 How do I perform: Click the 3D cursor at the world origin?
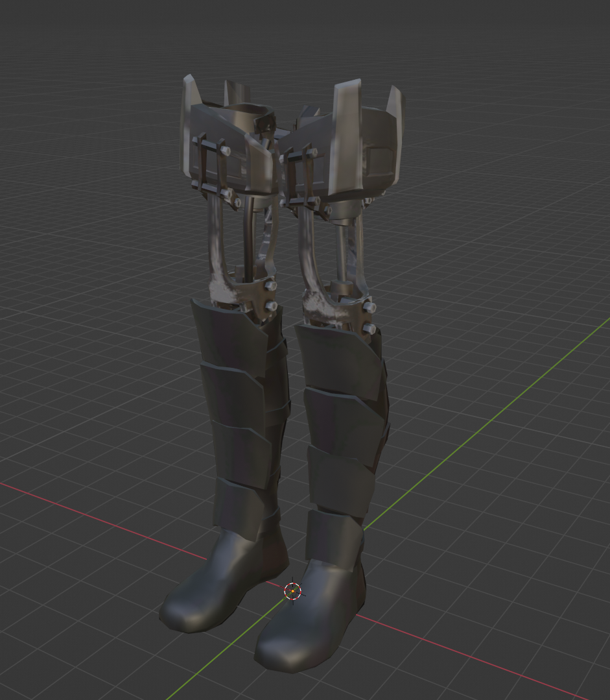coord(293,591)
